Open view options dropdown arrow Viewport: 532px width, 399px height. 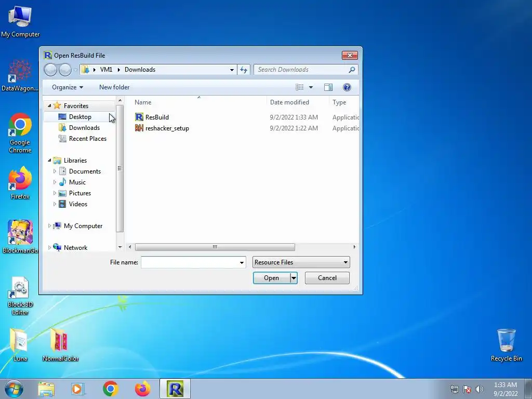311,87
